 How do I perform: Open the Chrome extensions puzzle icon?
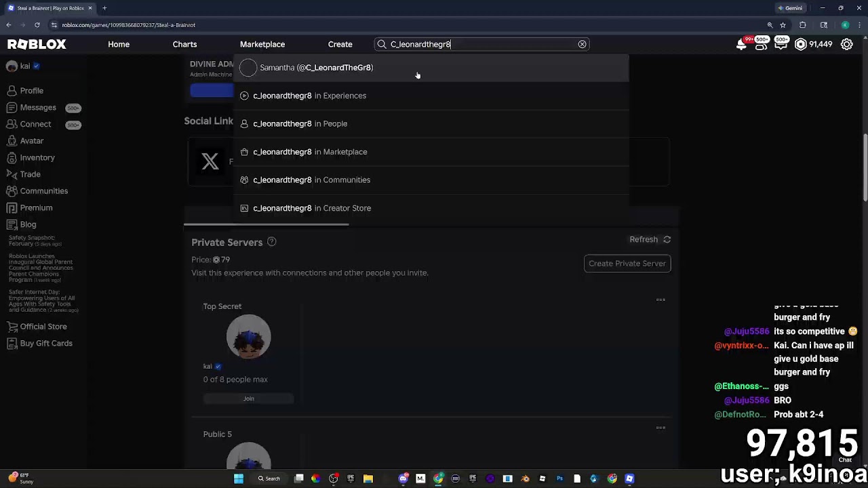[x=803, y=25]
